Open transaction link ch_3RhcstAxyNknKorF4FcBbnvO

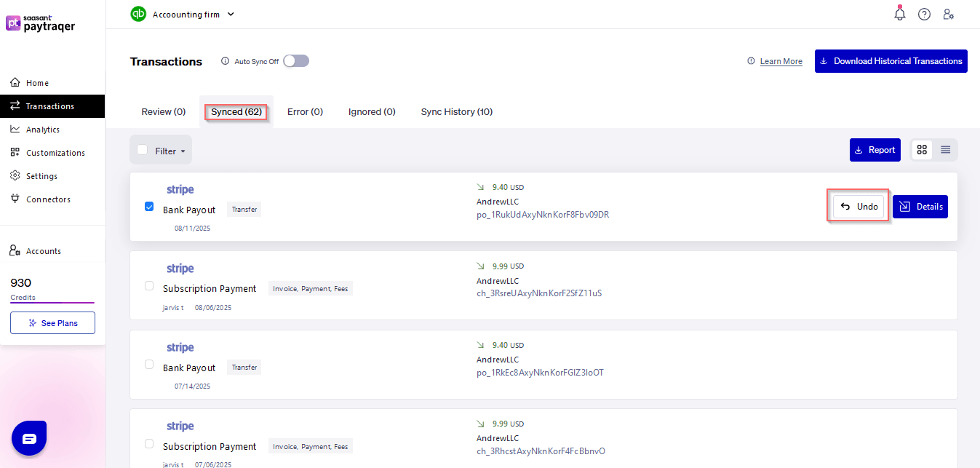point(541,451)
